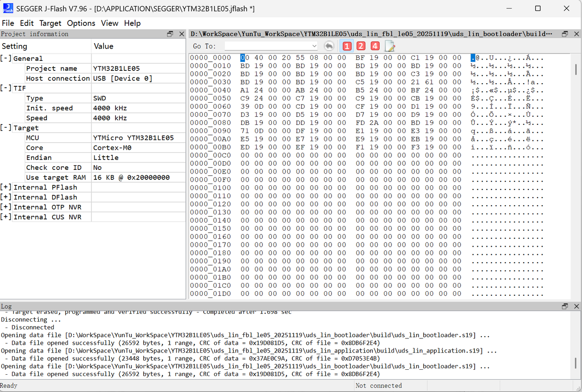Switch to 1-byte display width
Image resolution: width=582 pixels, height=392 pixels.
tap(347, 46)
